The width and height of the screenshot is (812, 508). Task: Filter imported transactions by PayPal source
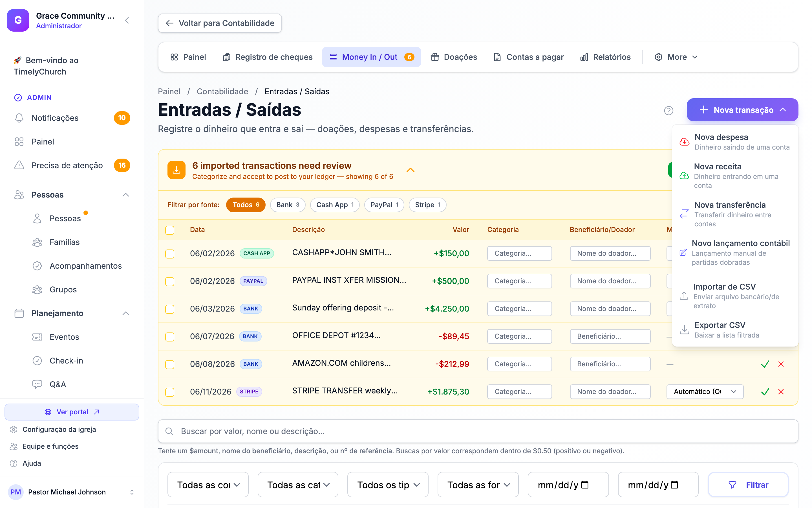[384, 205]
